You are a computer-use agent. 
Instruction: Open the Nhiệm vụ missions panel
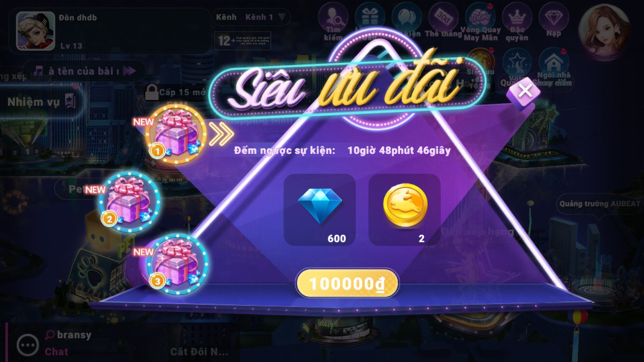click(42, 102)
